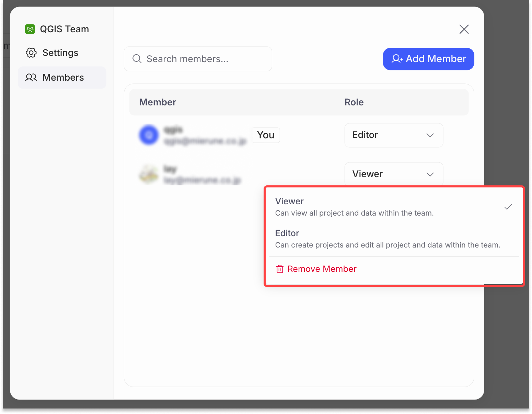Click the magnifier icon in search box
The width and height of the screenshot is (532, 414).
coord(137,59)
